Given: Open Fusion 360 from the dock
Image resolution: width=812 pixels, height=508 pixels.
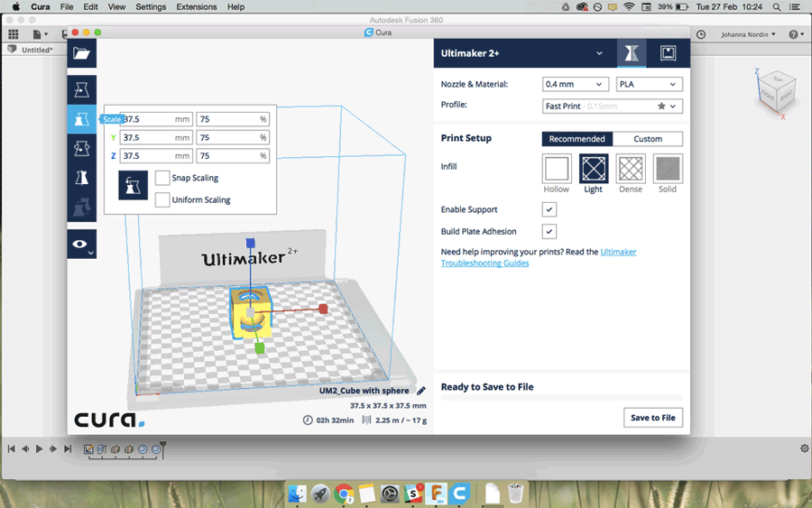Looking at the screenshot, I should coord(436,494).
